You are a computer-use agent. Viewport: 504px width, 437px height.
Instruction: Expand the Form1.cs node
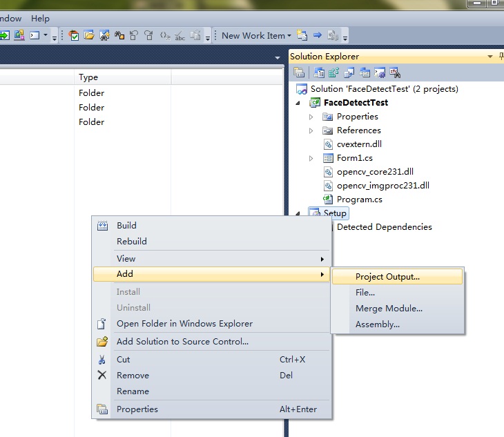(311, 158)
